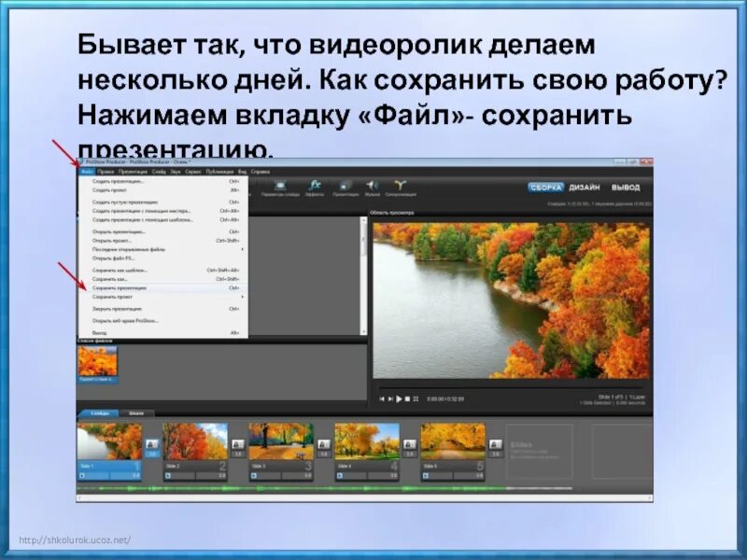Click the Синхронизация toolbar icon
Screen dimensions: 747x560
(401, 189)
